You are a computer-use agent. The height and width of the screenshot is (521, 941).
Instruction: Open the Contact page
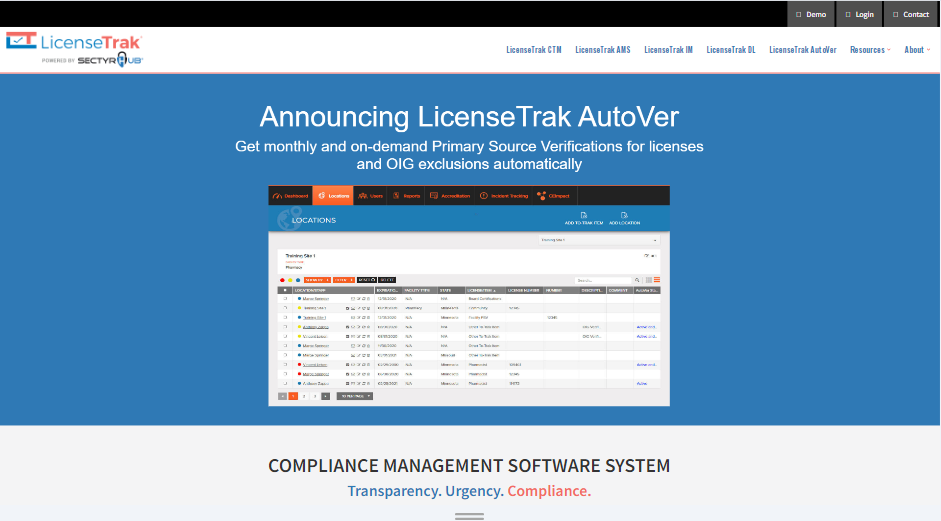(x=910, y=14)
